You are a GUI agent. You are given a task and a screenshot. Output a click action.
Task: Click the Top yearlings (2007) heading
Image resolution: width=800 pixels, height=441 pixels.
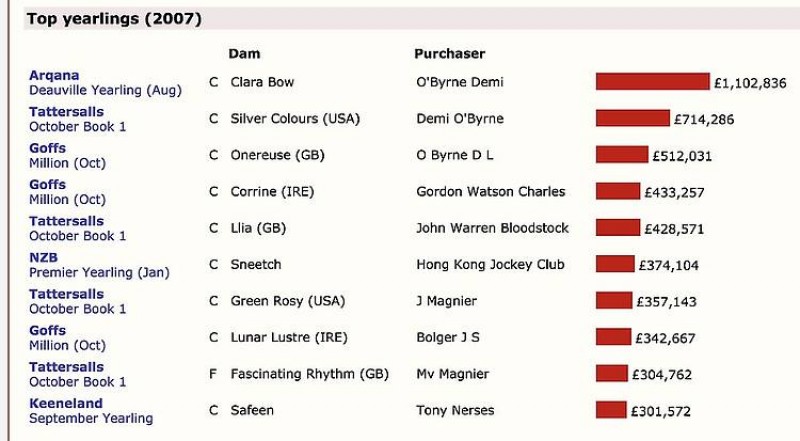(x=114, y=19)
